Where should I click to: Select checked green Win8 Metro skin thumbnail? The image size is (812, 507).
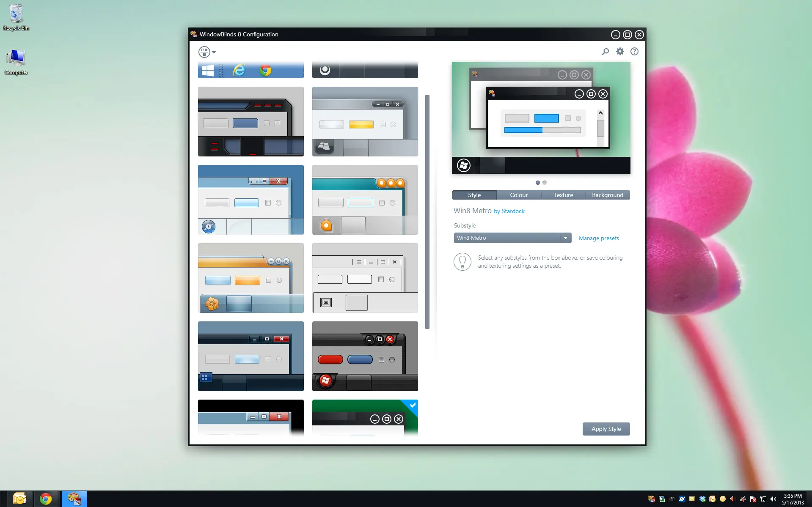[365, 418]
